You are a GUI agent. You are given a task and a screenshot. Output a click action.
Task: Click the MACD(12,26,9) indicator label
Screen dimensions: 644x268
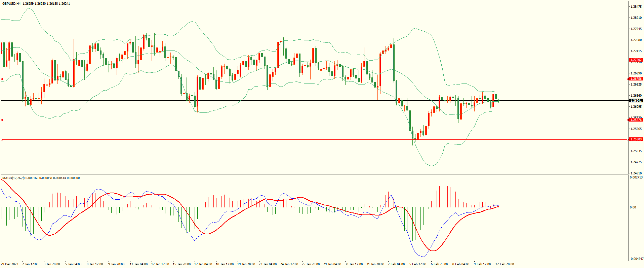tap(13, 178)
